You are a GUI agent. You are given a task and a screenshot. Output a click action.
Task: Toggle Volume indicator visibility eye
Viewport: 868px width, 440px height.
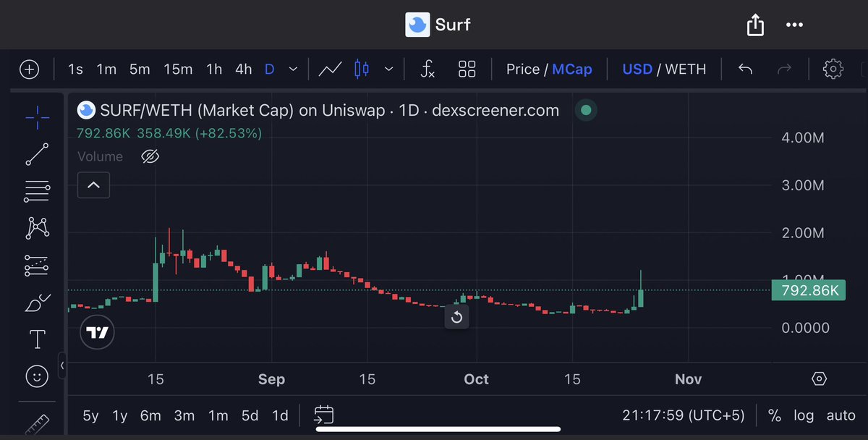point(150,156)
